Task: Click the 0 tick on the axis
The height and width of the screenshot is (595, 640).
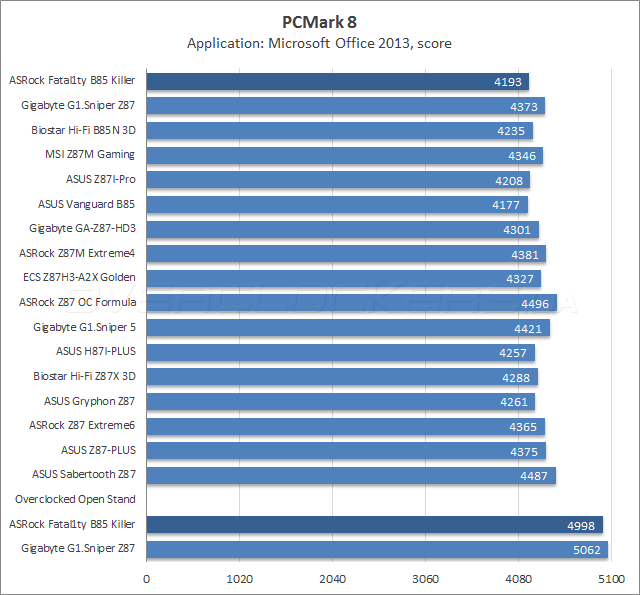Action: [147, 579]
